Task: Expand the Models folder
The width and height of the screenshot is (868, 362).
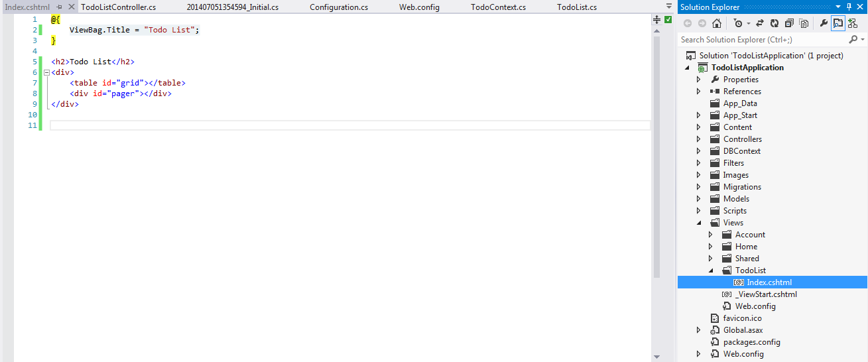Action: click(x=698, y=199)
